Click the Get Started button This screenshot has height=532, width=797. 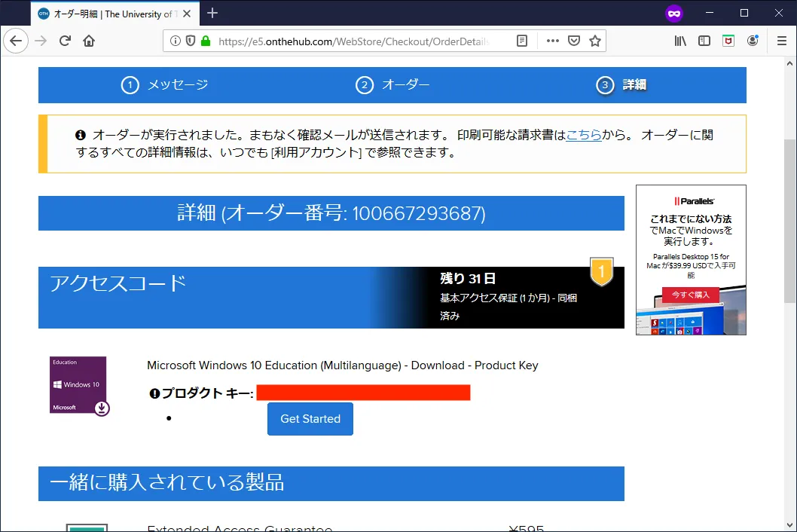310,419
